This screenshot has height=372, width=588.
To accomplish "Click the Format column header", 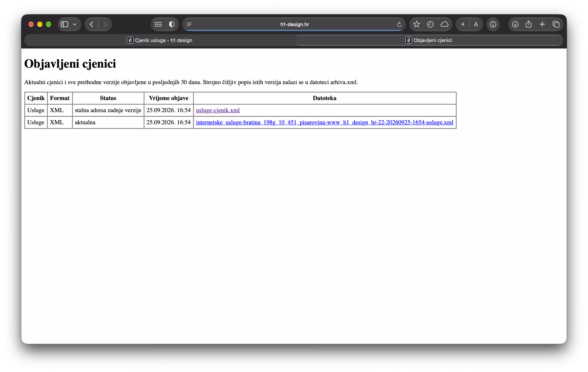I will 60,98.
